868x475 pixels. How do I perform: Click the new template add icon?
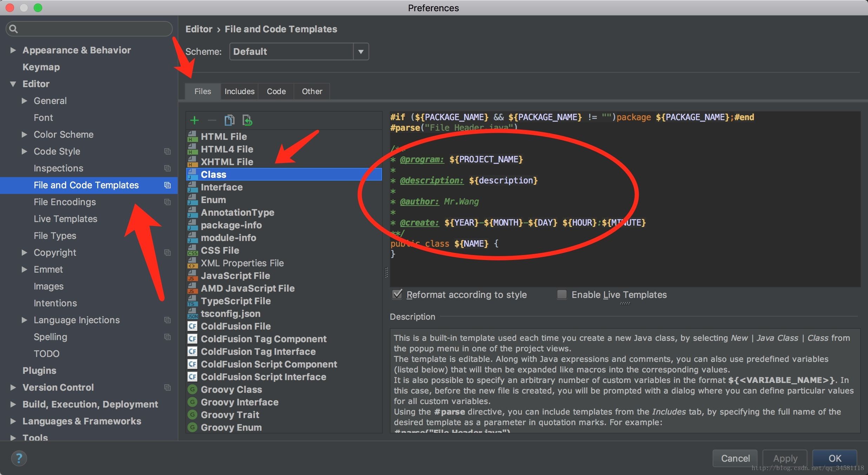point(195,119)
